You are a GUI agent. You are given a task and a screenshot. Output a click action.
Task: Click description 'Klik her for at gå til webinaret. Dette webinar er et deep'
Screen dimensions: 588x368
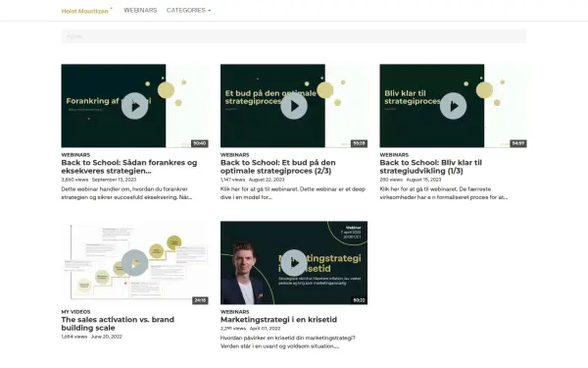coord(293,193)
